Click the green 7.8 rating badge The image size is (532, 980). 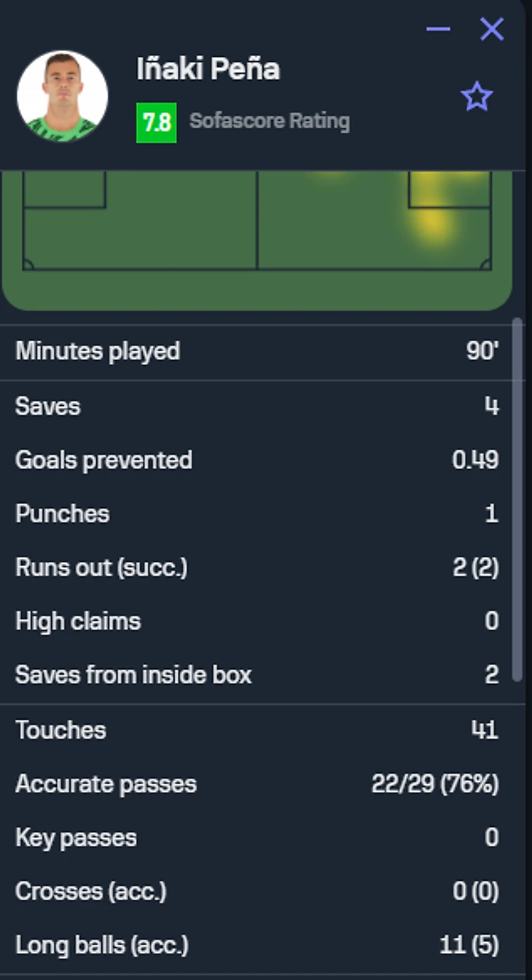pyautogui.click(x=156, y=122)
